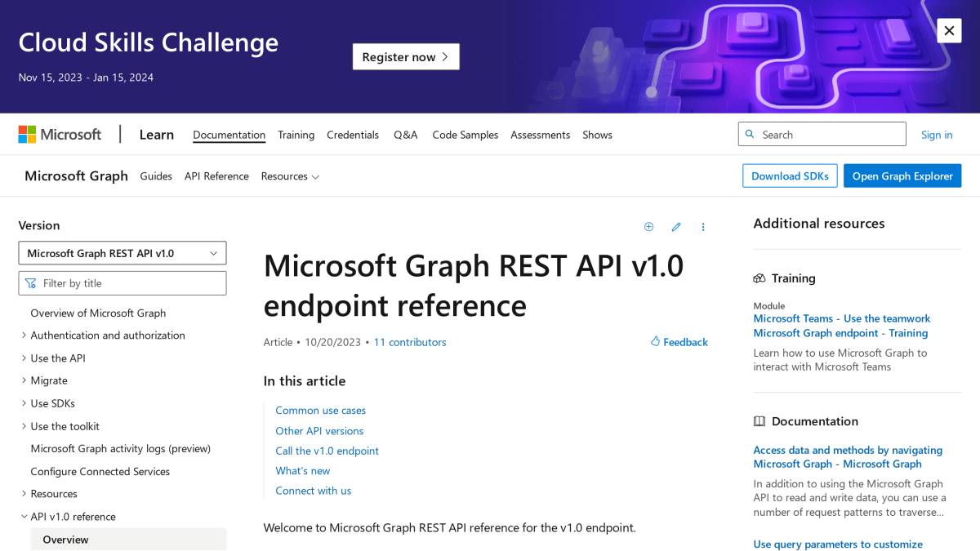Select the Code Samples menu item

click(x=465, y=135)
